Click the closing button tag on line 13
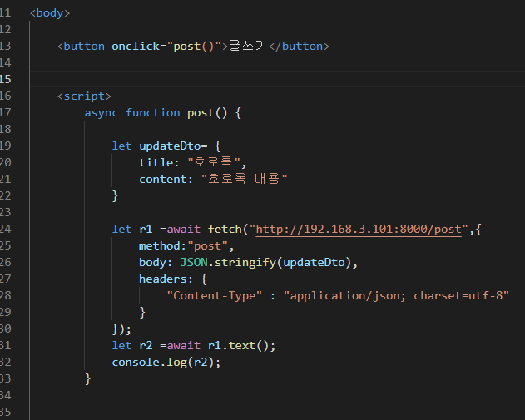The height and width of the screenshot is (420, 525). pyautogui.click(x=300, y=47)
